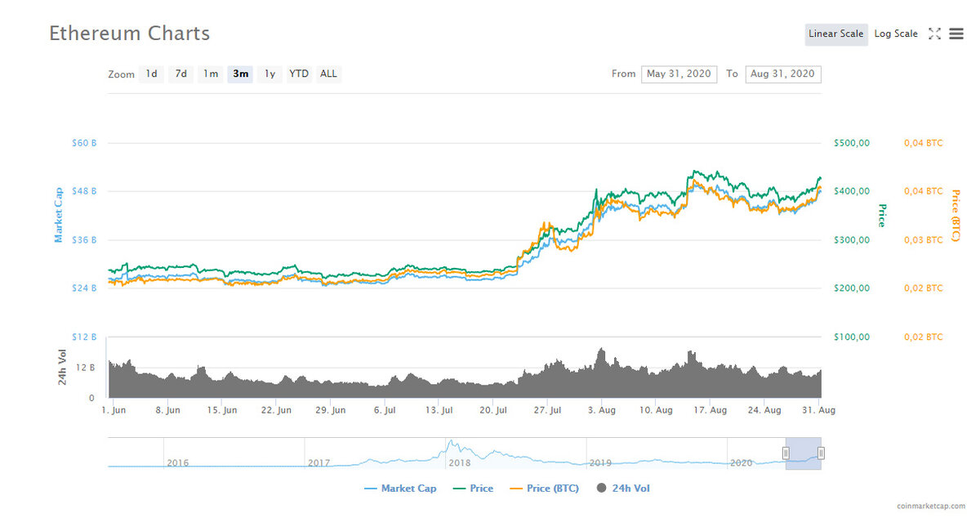
Task: Toggle 24h Vol series in legend
Action: 623,489
